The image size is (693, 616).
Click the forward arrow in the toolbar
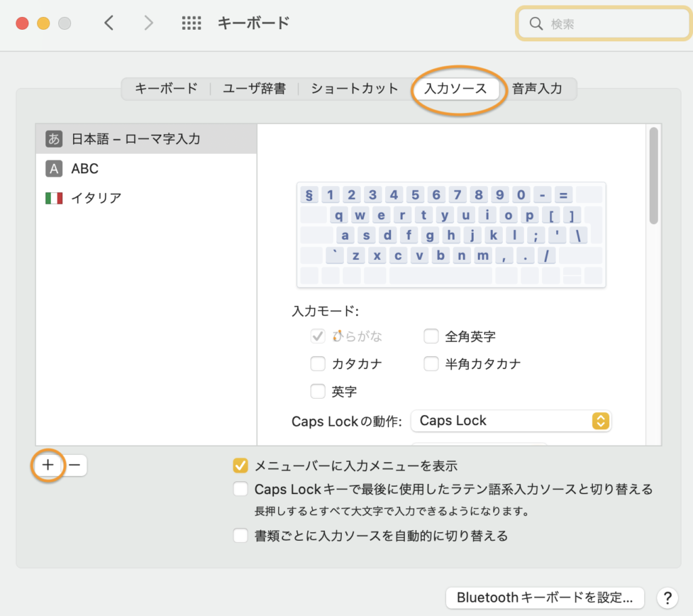coord(149,23)
